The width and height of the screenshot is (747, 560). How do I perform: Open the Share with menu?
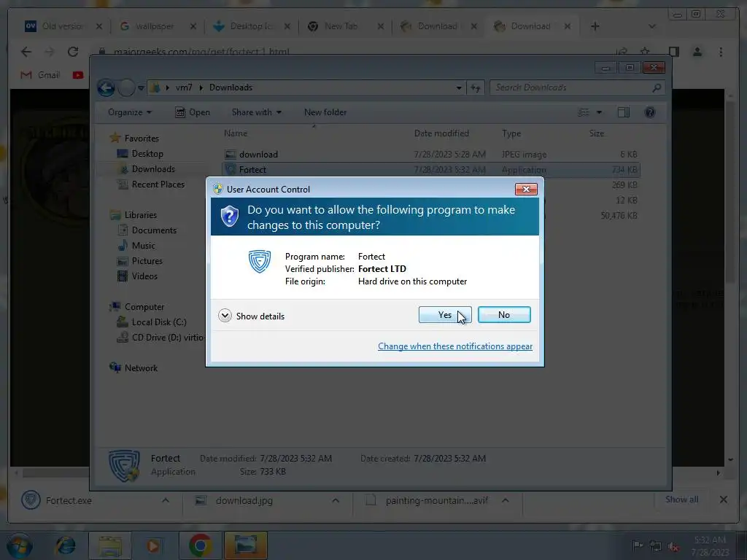(x=256, y=112)
